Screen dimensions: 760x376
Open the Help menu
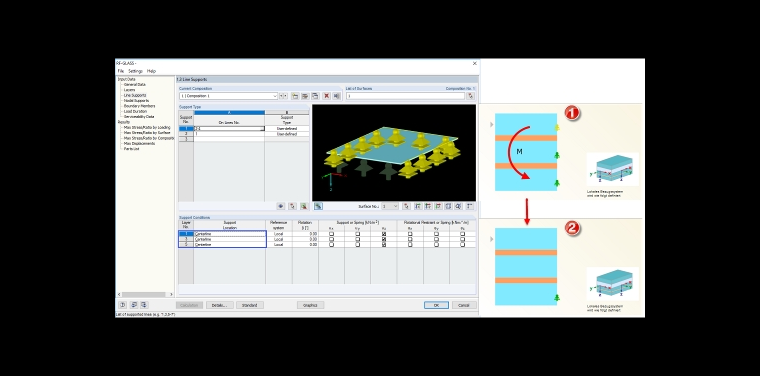coord(151,71)
